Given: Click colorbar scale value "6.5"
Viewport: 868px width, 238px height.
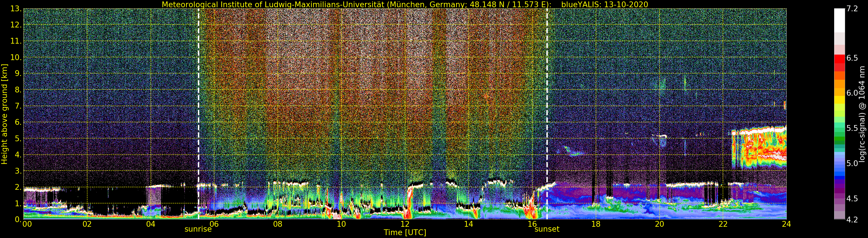Looking at the screenshot, I should coord(852,58).
